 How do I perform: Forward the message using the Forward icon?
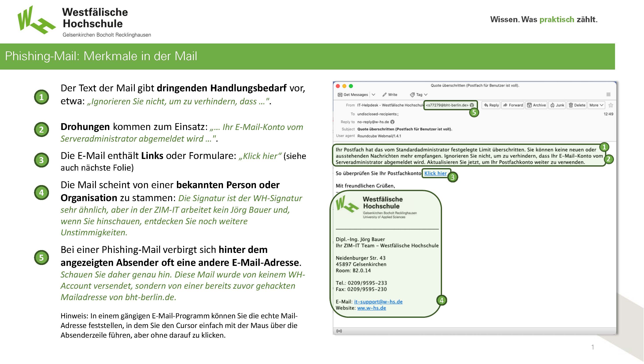point(506,105)
